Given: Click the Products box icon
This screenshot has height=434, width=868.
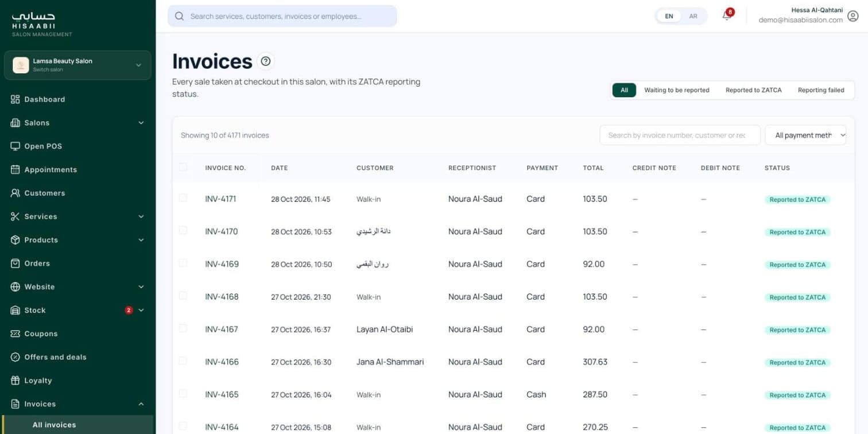Looking at the screenshot, I should click(15, 240).
